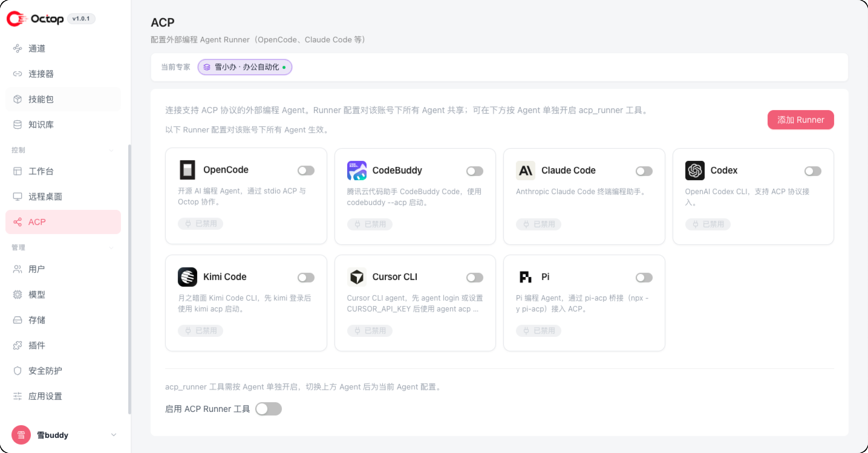Go to the 用户 menu item

coord(64,269)
